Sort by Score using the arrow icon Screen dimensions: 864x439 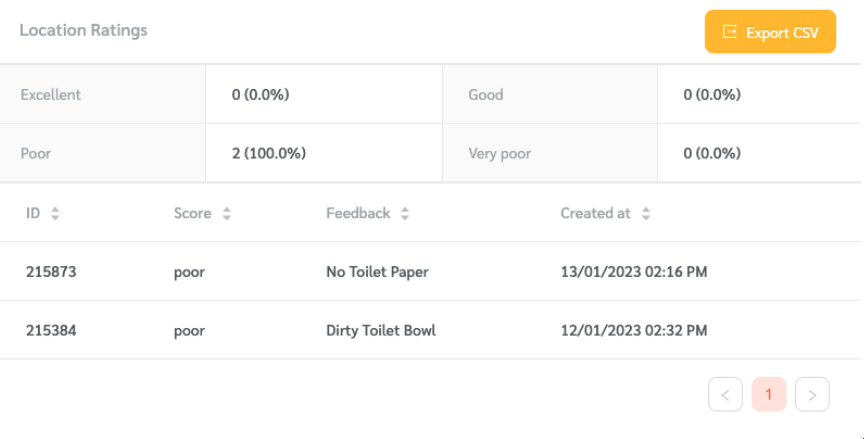point(226,213)
